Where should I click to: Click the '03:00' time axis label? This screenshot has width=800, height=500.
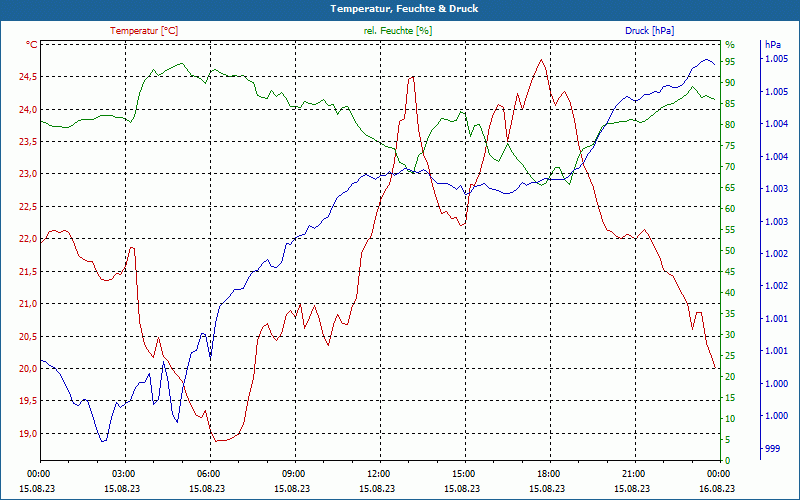coord(122,473)
